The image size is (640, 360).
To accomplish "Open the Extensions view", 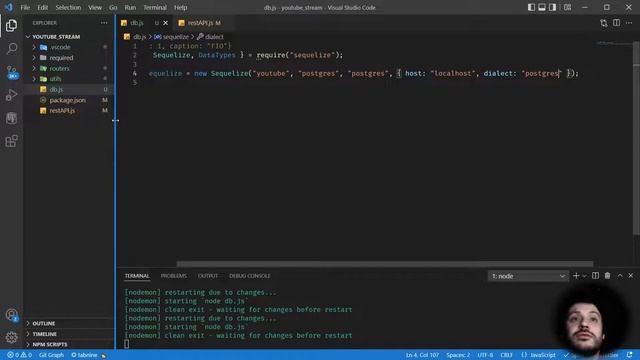I will [x=11, y=141].
